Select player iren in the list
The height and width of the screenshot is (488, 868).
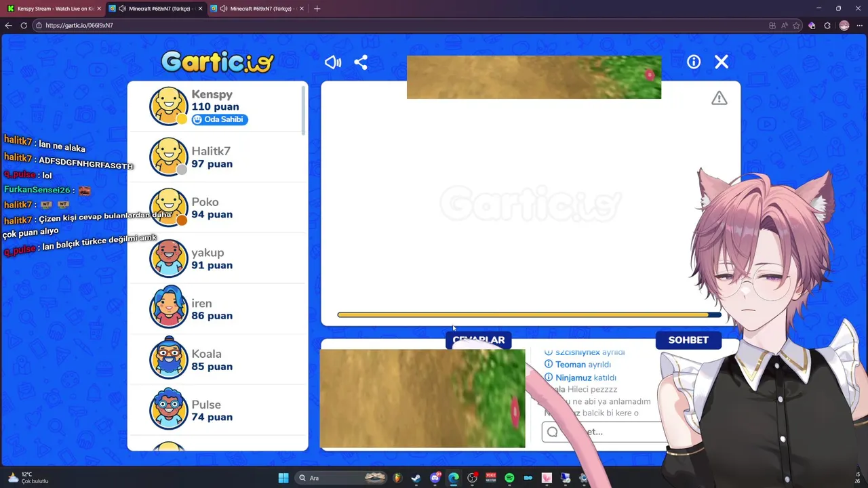pyautogui.click(x=217, y=309)
